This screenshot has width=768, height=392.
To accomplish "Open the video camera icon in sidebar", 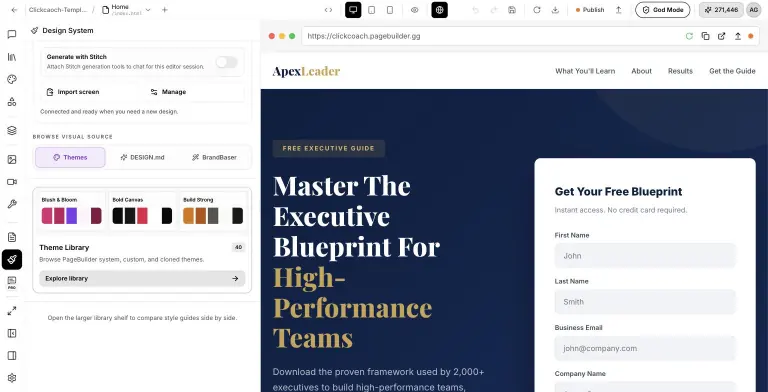I will [x=12, y=182].
